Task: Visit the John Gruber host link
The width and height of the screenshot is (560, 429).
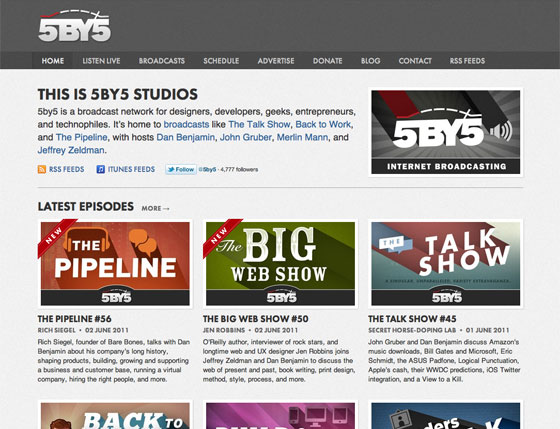Action: tap(246, 137)
